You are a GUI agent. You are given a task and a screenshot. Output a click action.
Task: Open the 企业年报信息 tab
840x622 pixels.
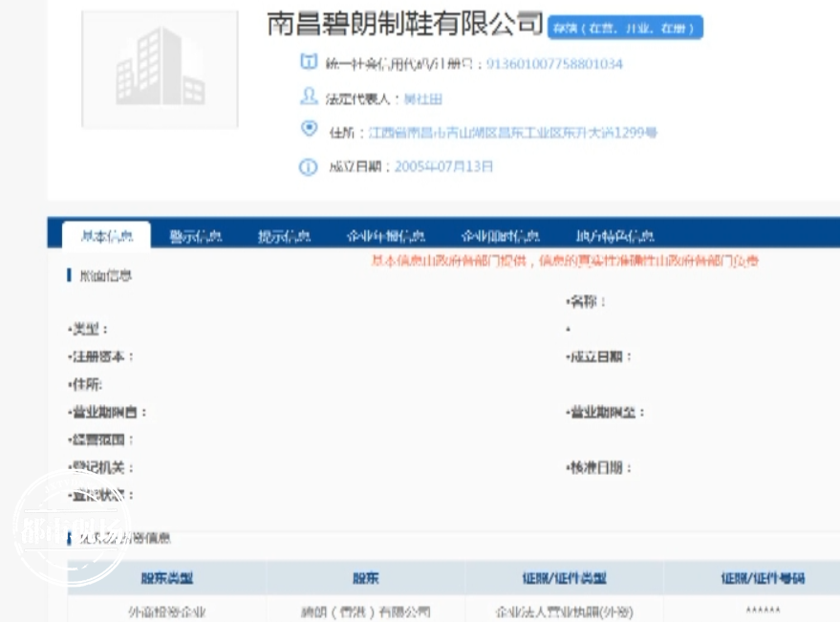(x=386, y=235)
